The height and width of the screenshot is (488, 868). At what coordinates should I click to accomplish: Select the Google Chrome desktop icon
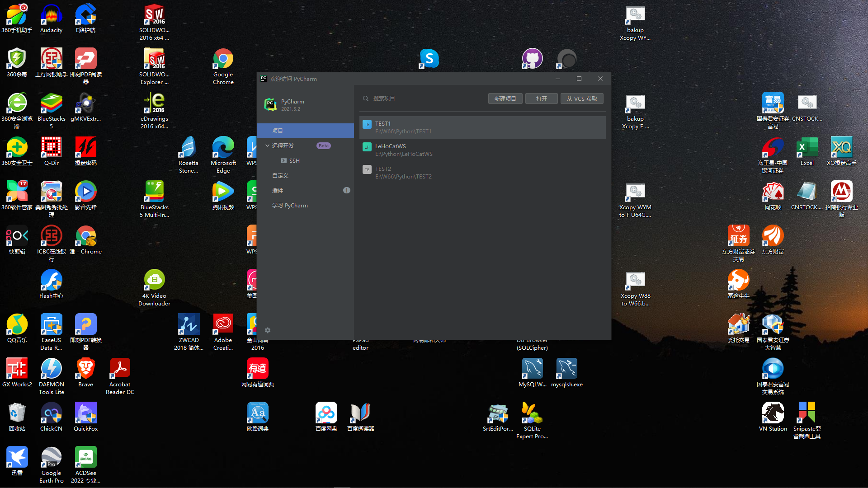[223, 66]
